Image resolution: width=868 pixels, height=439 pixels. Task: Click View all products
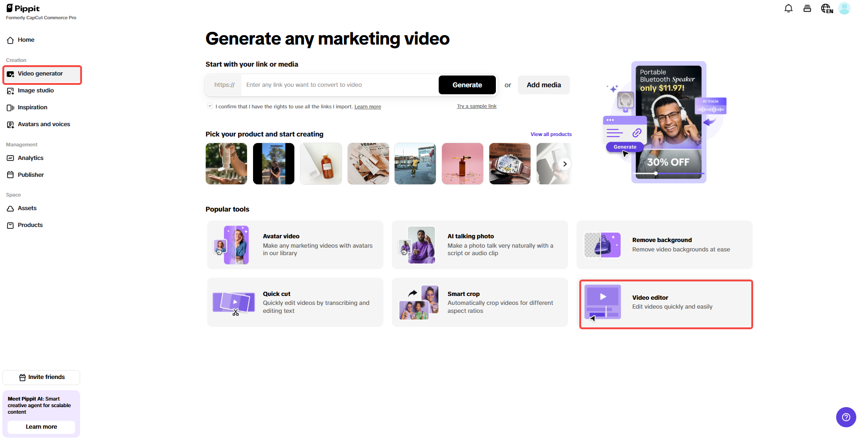[551, 134]
